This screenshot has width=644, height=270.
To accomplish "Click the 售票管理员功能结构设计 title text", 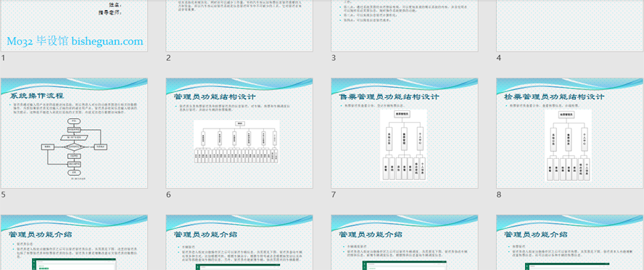I will pyautogui.click(x=389, y=97).
